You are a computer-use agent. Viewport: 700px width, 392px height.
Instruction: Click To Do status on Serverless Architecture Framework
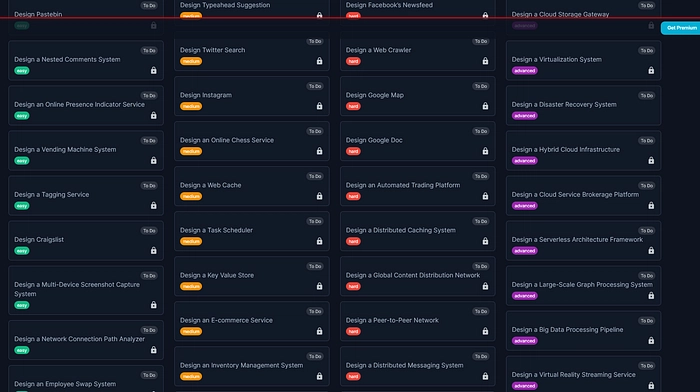[x=646, y=231]
